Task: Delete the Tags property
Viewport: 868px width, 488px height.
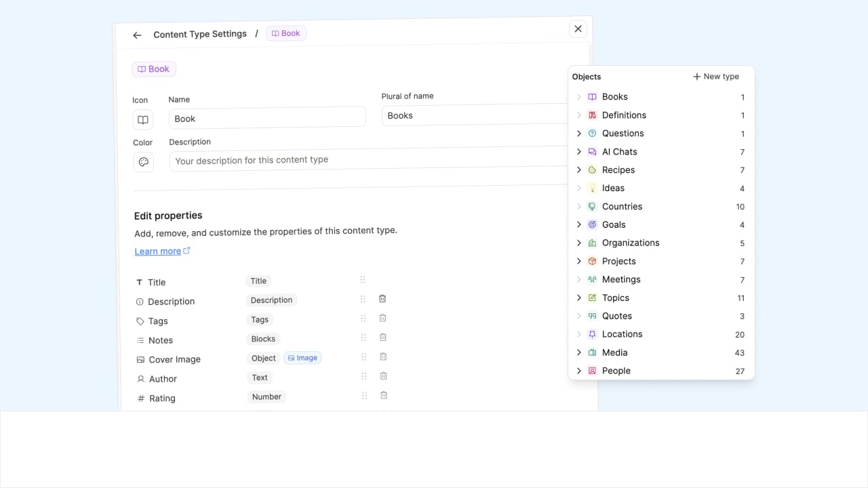Action: point(382,318)
